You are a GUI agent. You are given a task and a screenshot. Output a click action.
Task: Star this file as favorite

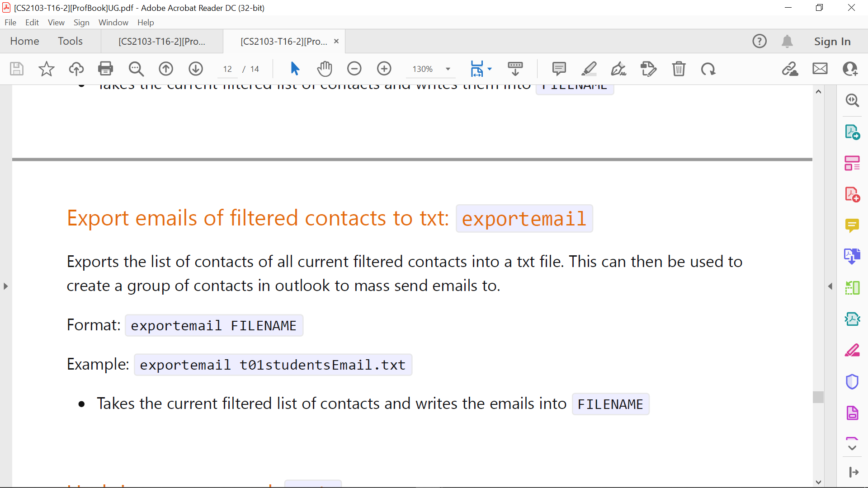[x=46, y=69]
